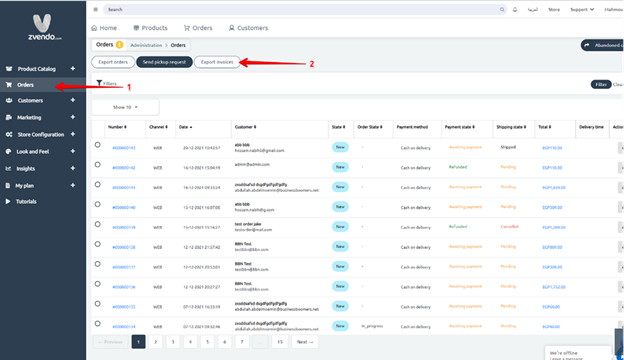Click the Export invoices button
624x360 pixels.
point(217,62)
